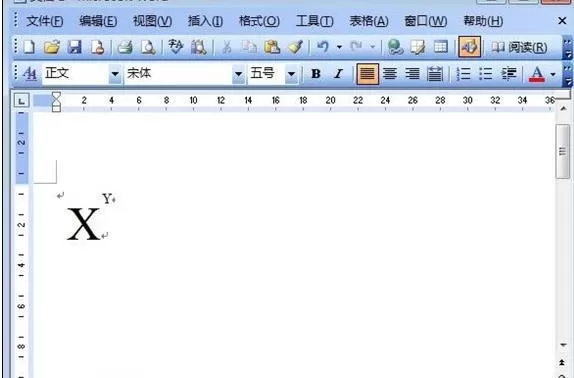Open the 插入(I) menu
The height and width of the screenshot is (378, 574).
point(205,21)
